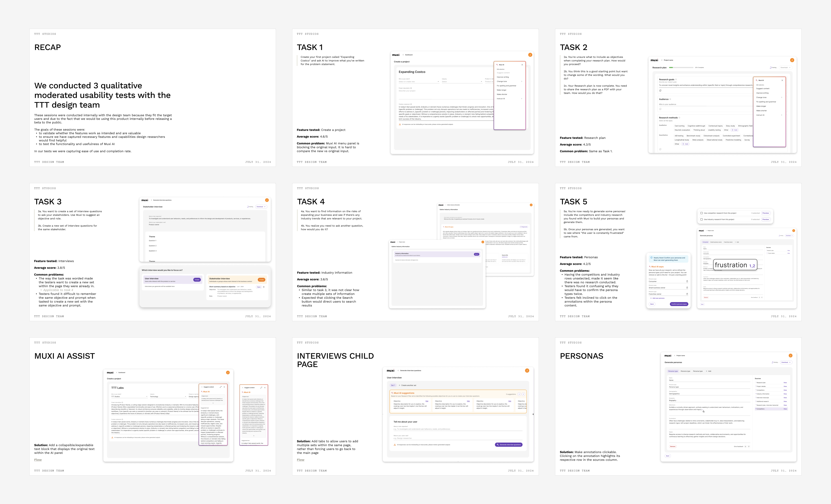Select Suggest content in Task 2 Muxi AI menu

762,89
